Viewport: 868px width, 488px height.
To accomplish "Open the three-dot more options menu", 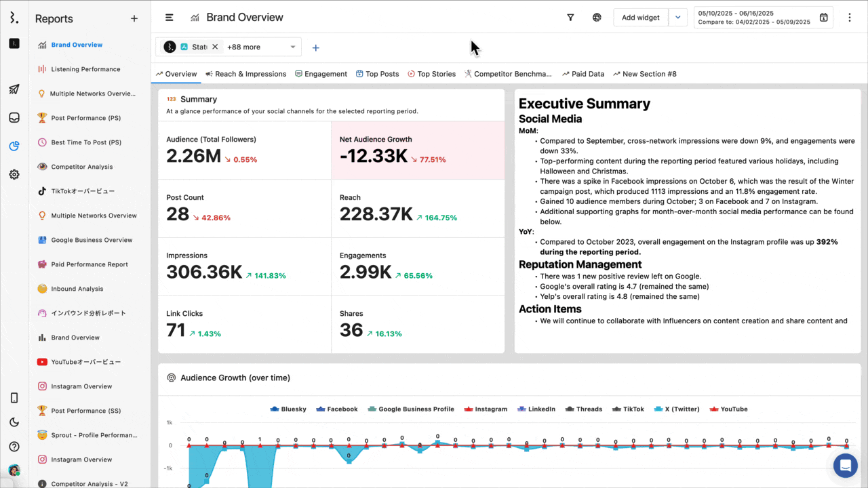I will point(850,18).
